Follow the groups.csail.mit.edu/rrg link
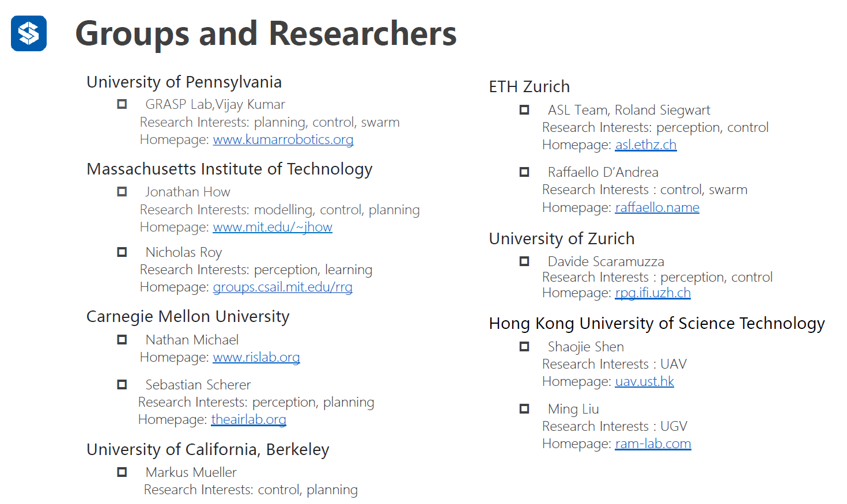 282,287
